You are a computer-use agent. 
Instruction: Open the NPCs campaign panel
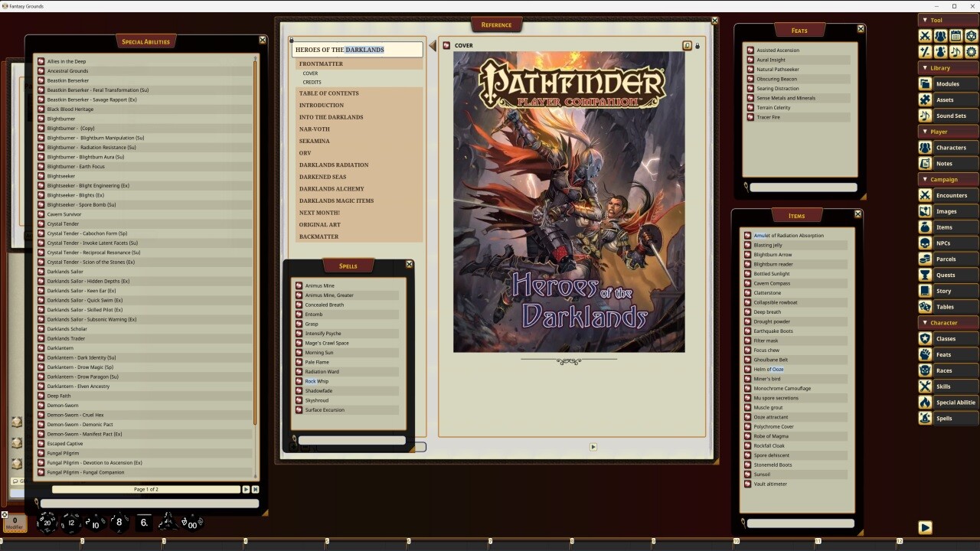952,243
